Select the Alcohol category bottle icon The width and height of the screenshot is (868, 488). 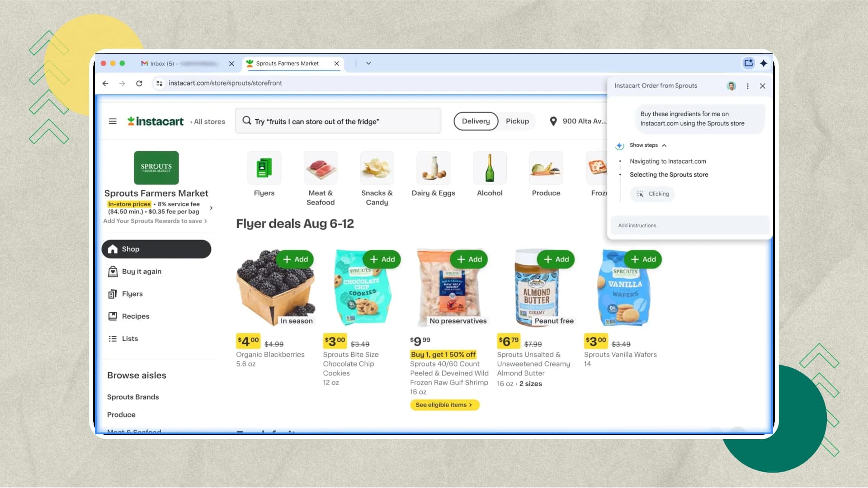coord(490,168)
